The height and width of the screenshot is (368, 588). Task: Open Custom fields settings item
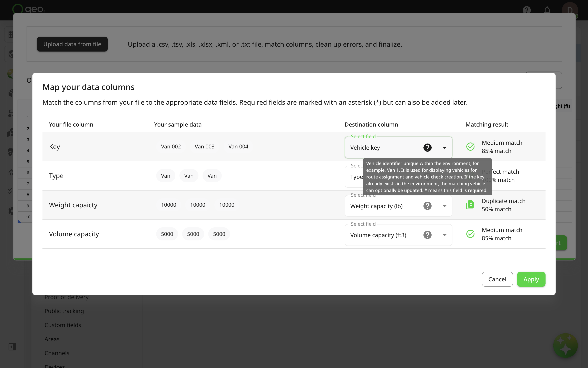[63, 325]
